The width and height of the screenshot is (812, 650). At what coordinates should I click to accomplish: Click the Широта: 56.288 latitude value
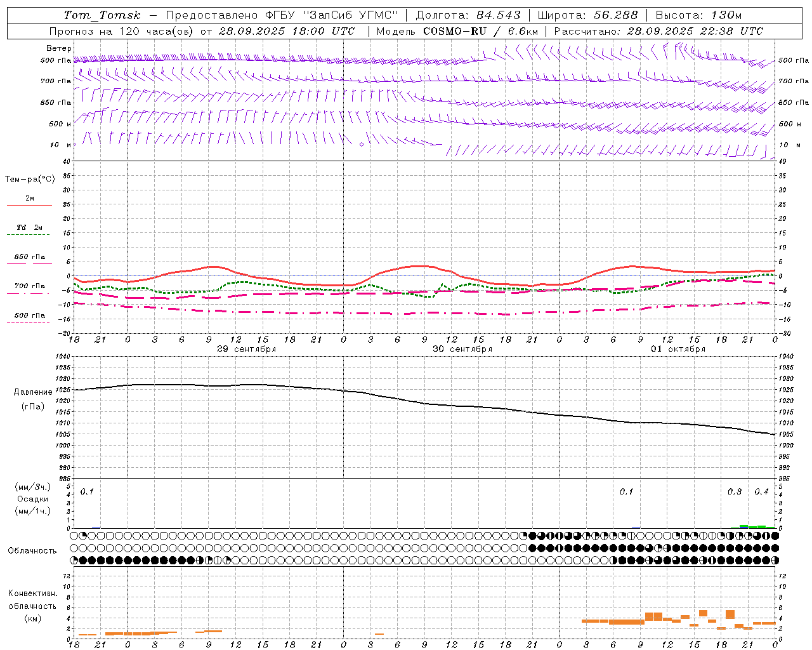click(x=587, y=15)
